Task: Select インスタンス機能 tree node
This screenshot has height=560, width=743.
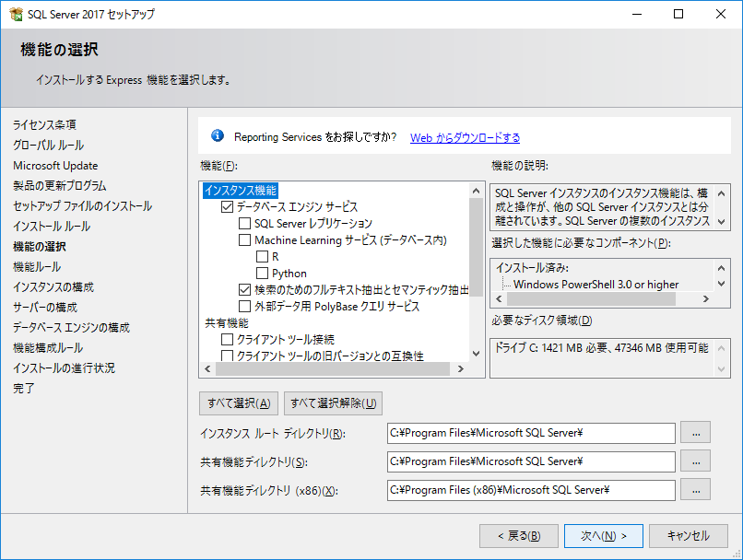Action: tap(241, 191)
